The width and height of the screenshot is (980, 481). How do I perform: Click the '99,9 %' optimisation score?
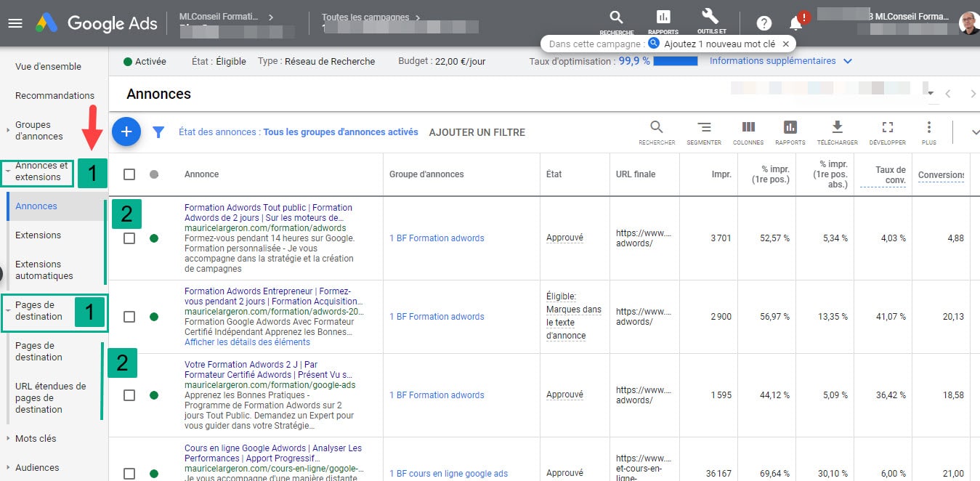[x=633, y=61]
